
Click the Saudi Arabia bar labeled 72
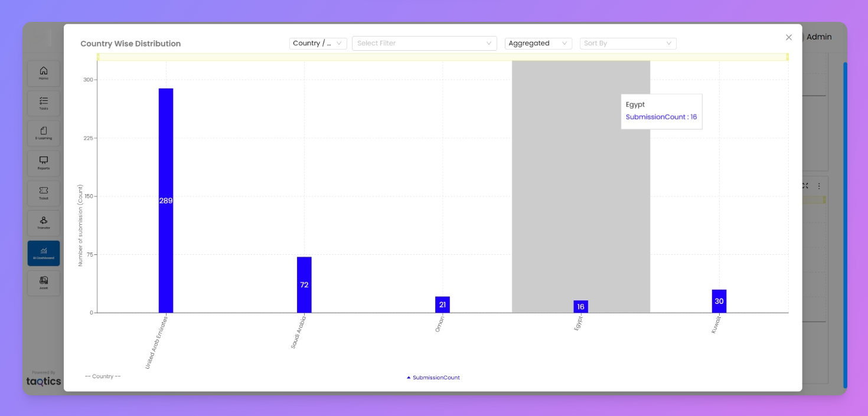pos(304,285)
